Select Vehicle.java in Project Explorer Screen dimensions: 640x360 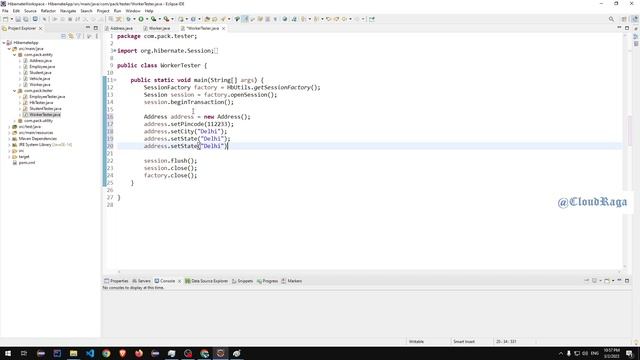pos(40,78)
